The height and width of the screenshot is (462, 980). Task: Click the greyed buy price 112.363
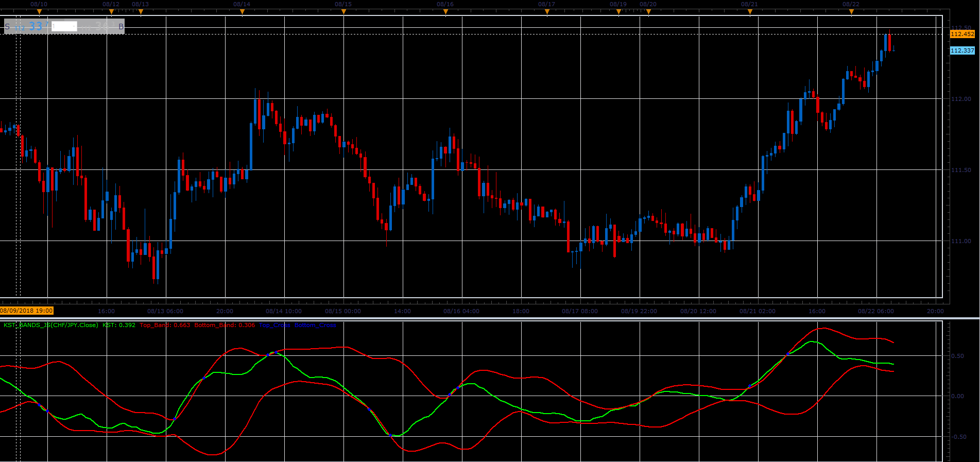[98, 26]
